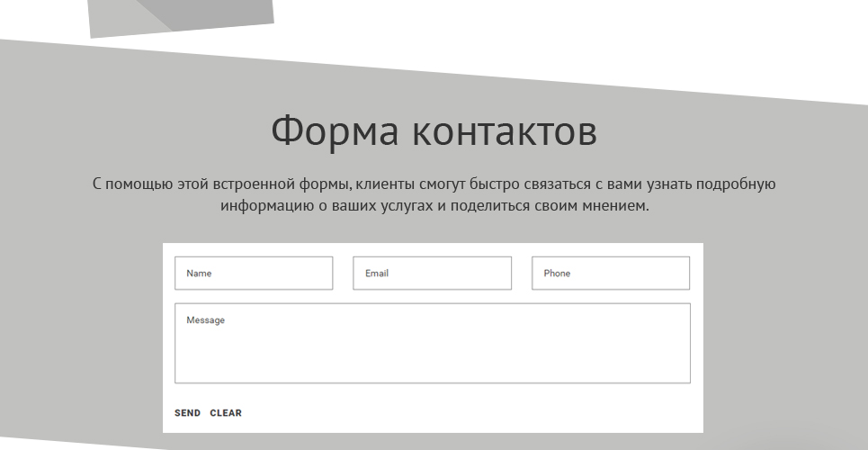Click inside the Message text area

(433, 343)
